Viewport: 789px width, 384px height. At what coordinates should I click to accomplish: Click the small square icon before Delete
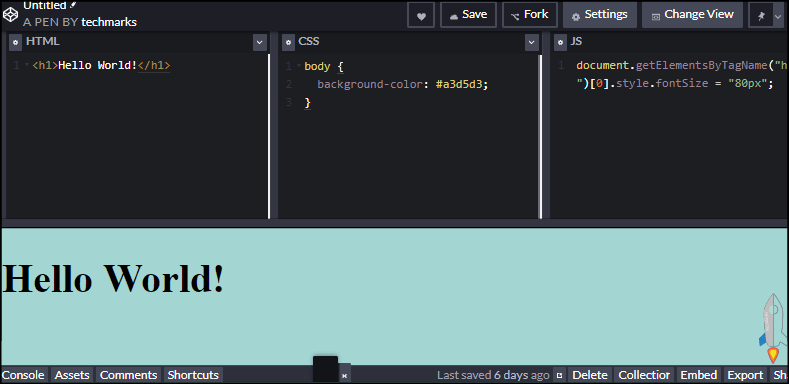[x=559, y=375]
